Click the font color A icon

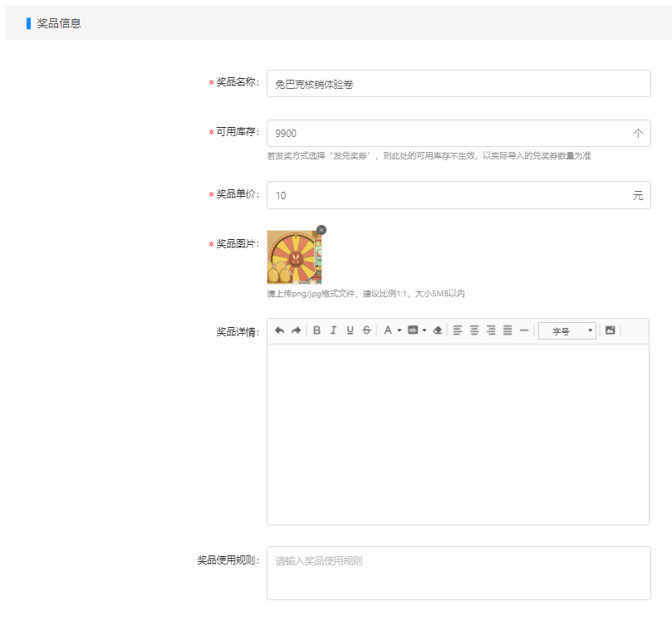pos(388,330)
